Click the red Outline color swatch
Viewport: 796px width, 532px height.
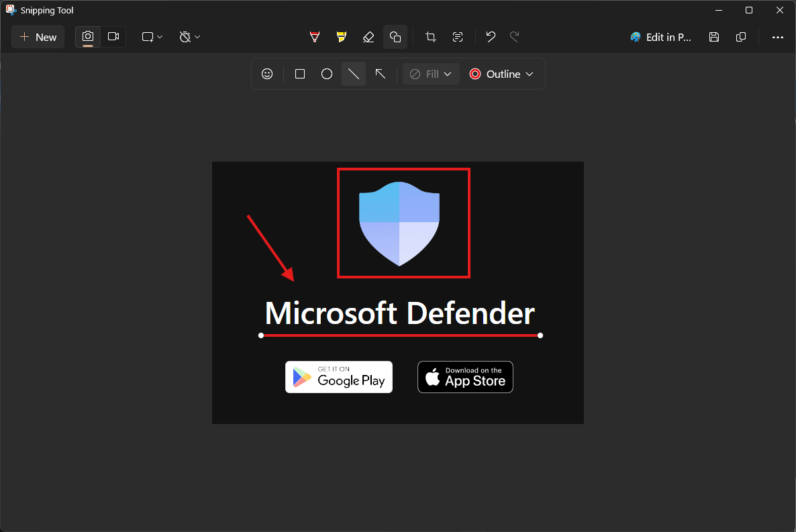coord(475,74)
